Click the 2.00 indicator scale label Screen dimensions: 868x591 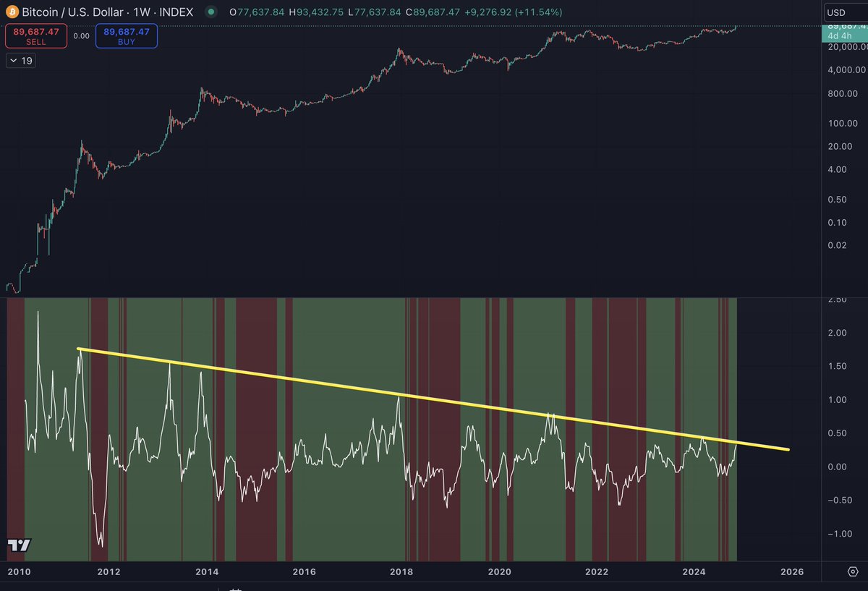[x=837, y=333]
